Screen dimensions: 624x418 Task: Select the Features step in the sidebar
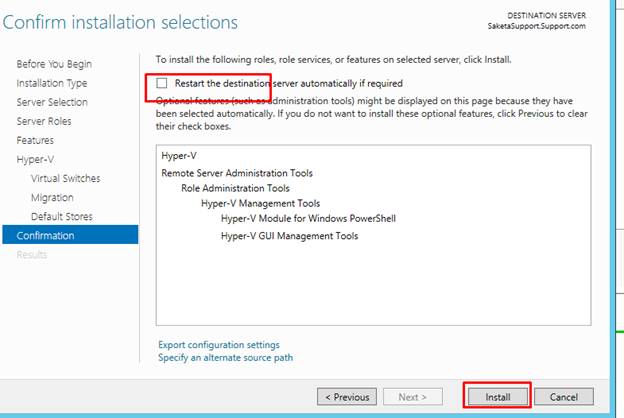click(35, 140)
